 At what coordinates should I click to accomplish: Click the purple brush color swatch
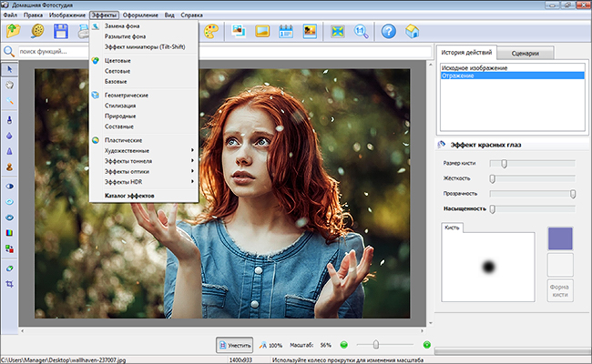[560, 238]
